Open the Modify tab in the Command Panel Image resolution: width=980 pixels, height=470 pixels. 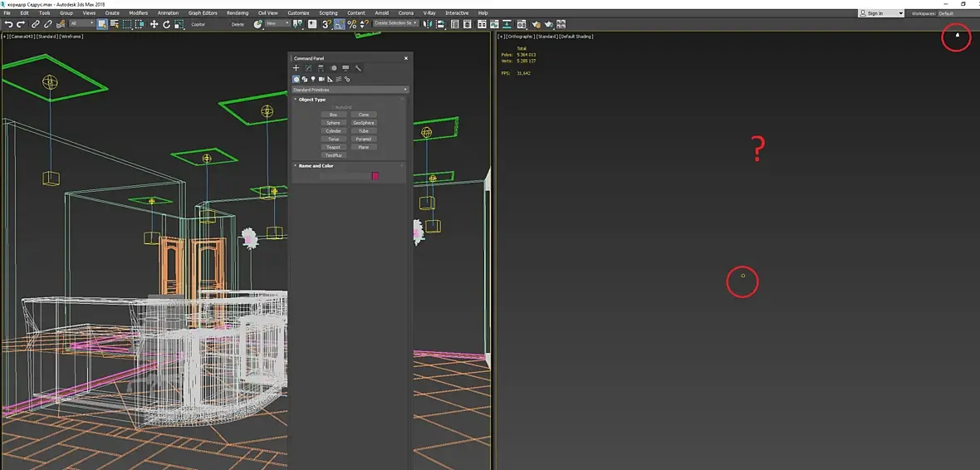(x=308, y=68)
